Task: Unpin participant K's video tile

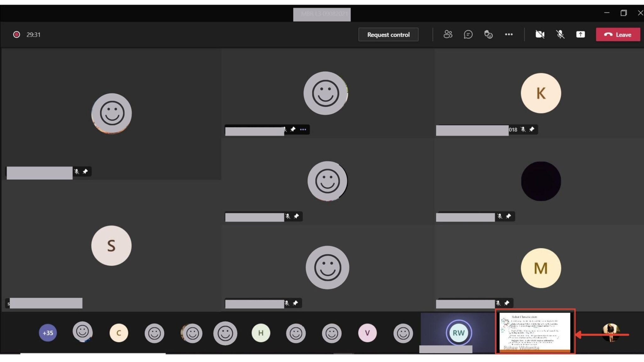Action: (x=532, y=129)
